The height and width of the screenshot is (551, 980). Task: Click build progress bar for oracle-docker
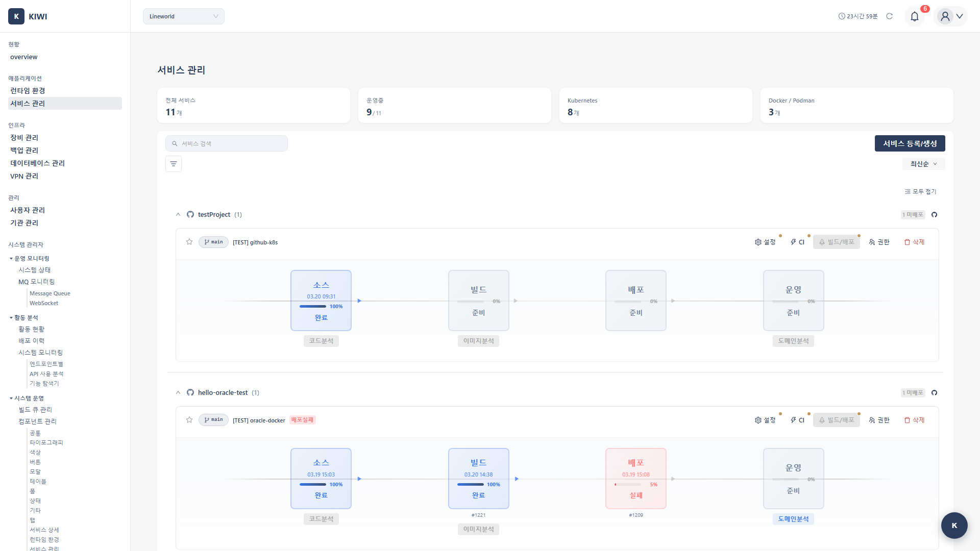click(x=471, y=485)
